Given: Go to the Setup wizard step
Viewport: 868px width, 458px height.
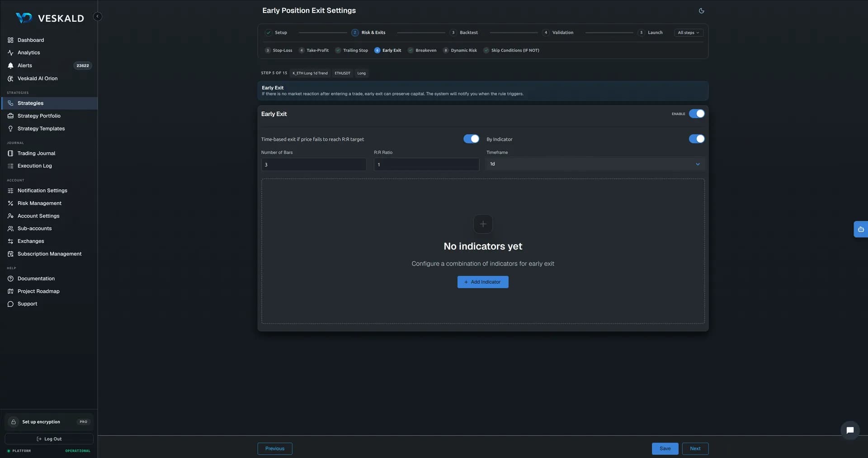Looking at the screenshot, I should tap(276, 33).
